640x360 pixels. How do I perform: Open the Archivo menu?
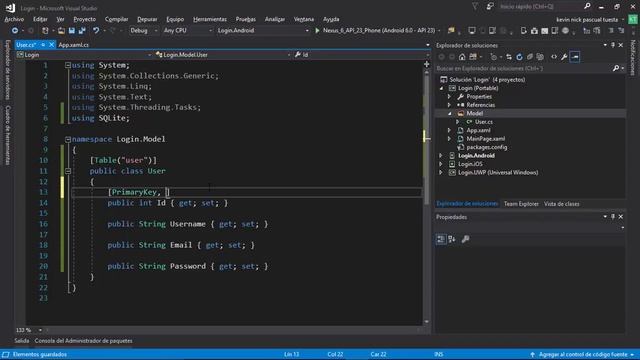(14, 19)
